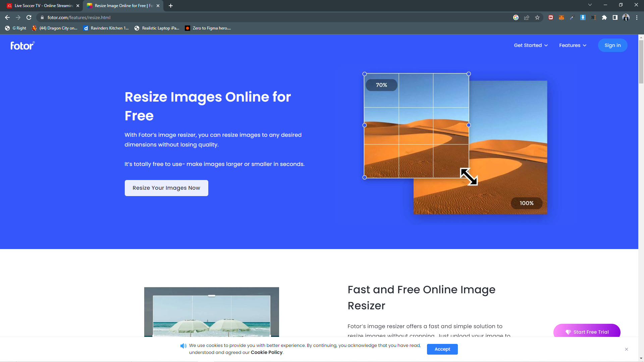The height and width of the screenshot is (362, 644).
Task: Click the scrollbar down arrow
Action: click(641, 358)
